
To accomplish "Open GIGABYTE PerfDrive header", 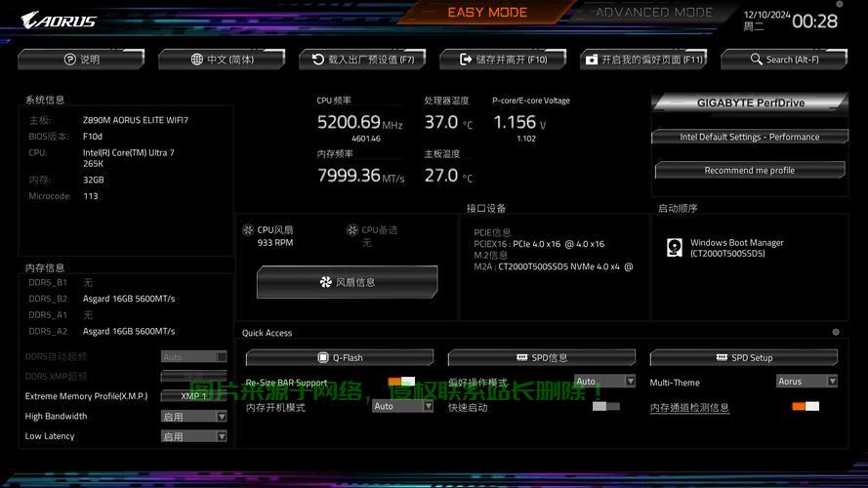I will click(x=750, y=102).
